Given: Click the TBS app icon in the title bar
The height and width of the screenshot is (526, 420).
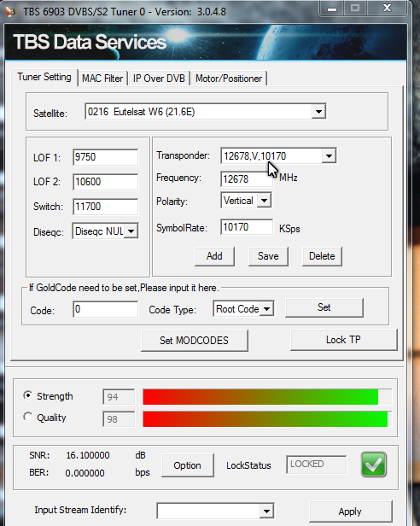Looking at the screenshot, I should click(11, 12).
